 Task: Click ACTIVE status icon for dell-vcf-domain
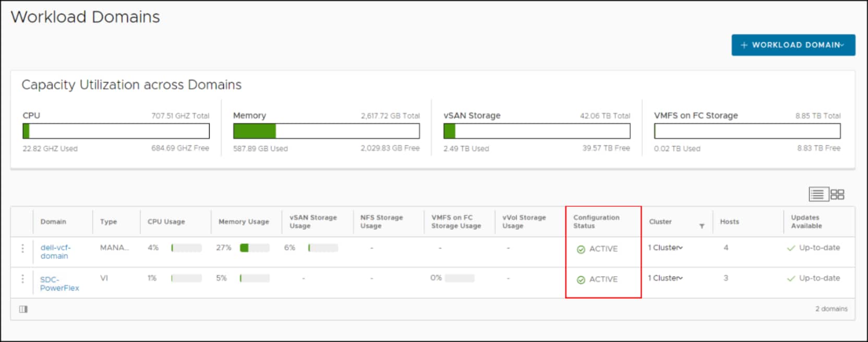point(581,250)
